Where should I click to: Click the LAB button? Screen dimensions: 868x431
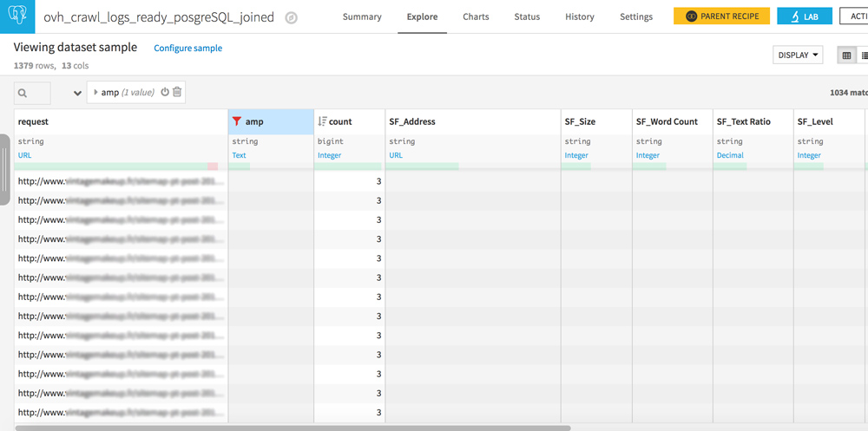pos(805,16)
